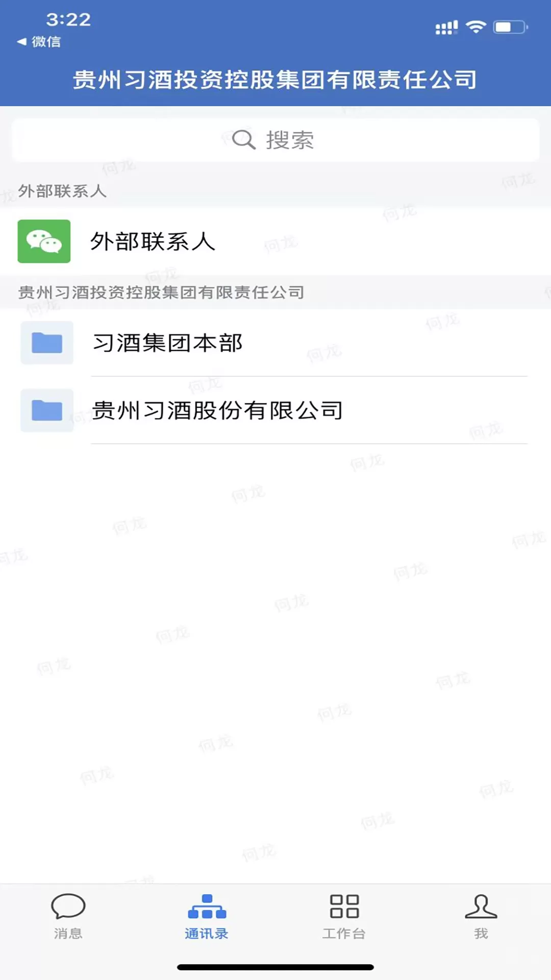Expand the 贵州习酒股份有限公司 department
The image size is (551, 980).
[x=275, y=410]
